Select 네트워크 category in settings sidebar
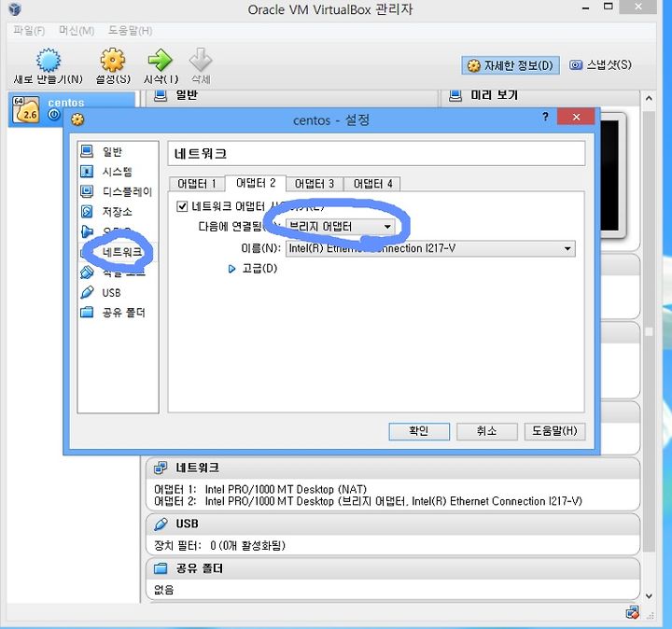This screenshot has width=672, height=629. pos(122,252)
